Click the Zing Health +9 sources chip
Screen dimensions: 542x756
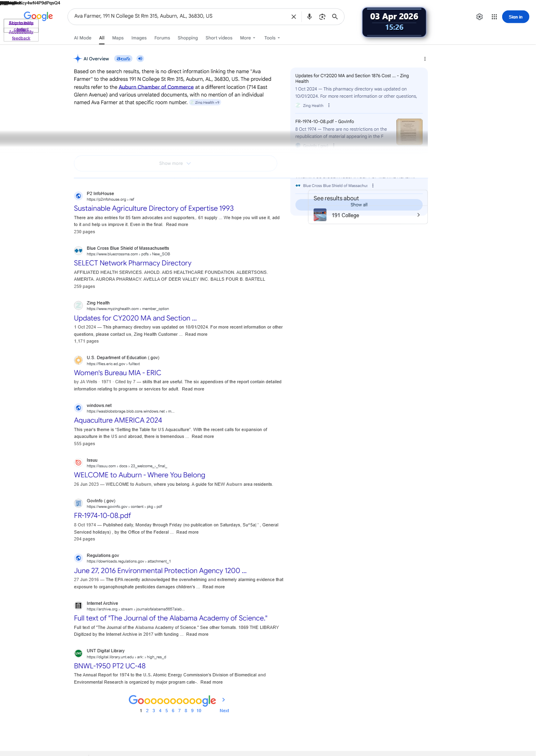tap(205, 103)
